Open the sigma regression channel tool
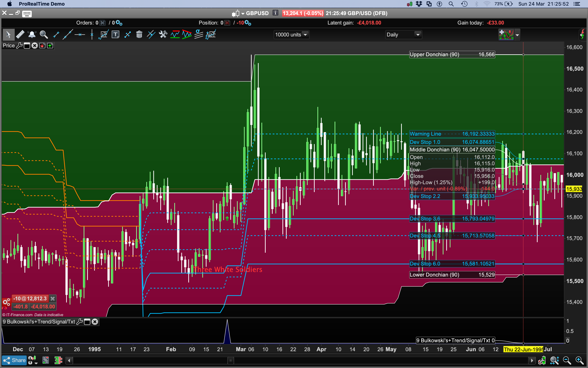The height and width of the screenshot is (368, 588). click(199, 34)
